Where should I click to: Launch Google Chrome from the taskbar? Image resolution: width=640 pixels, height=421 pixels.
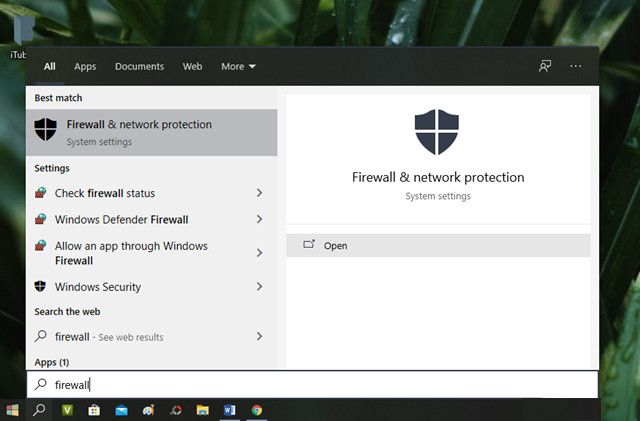coord(257,410)
